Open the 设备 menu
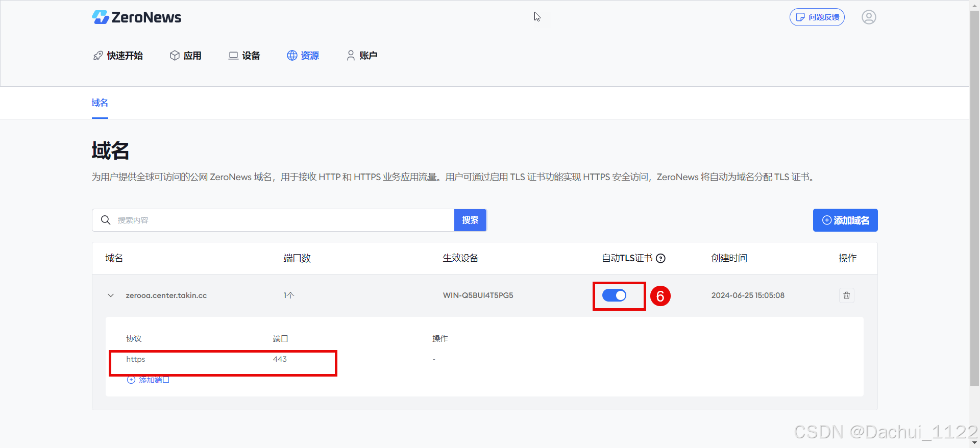The image size is (980, 448). click(244, 56)
